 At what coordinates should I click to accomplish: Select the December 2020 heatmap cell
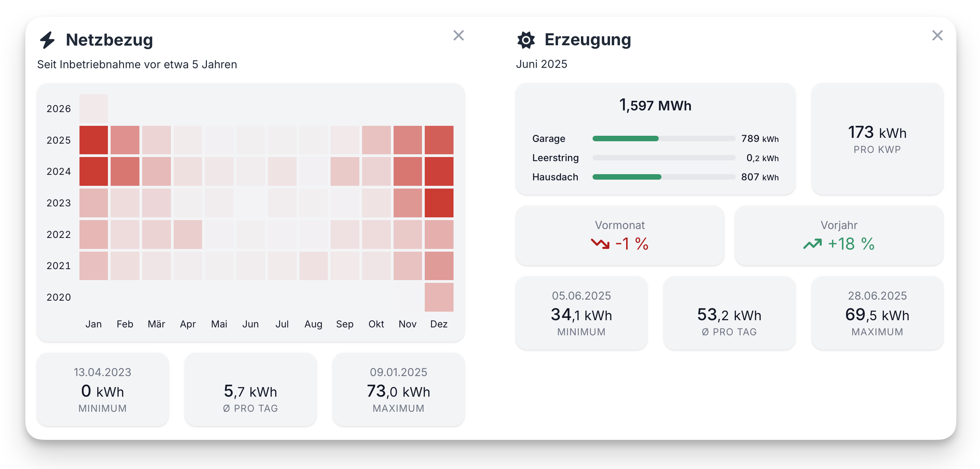439,297
